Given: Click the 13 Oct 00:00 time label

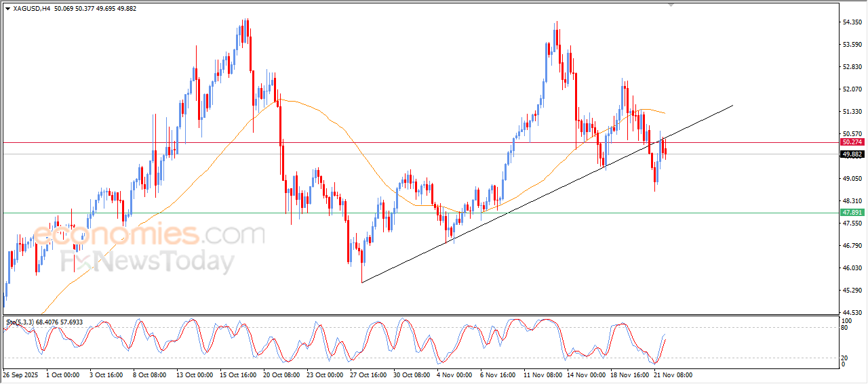Looking at the screenshot, I should 195,375.
